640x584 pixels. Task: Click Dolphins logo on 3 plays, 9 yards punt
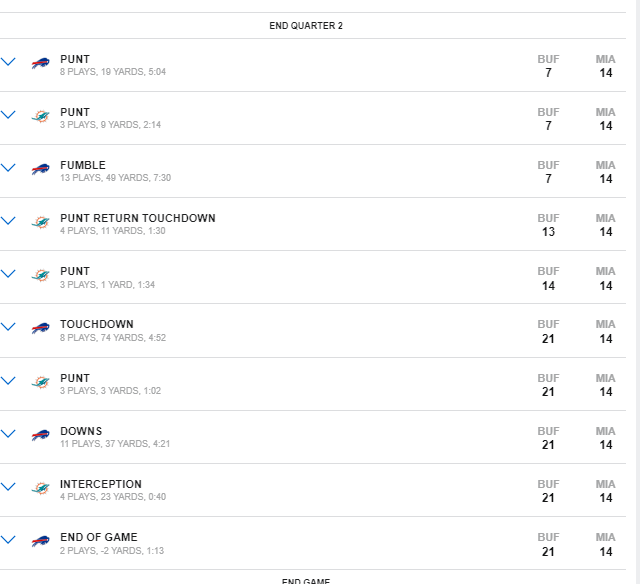[40, 116]
